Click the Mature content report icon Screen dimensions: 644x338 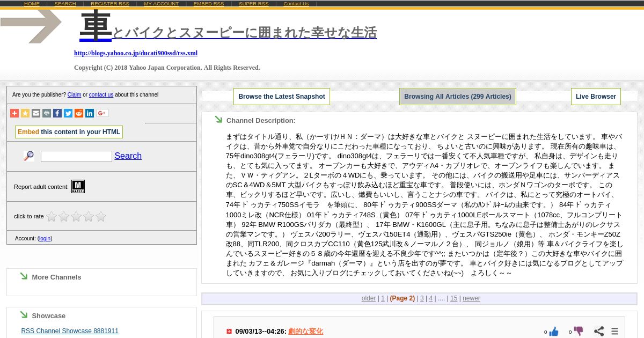point(78,187)
